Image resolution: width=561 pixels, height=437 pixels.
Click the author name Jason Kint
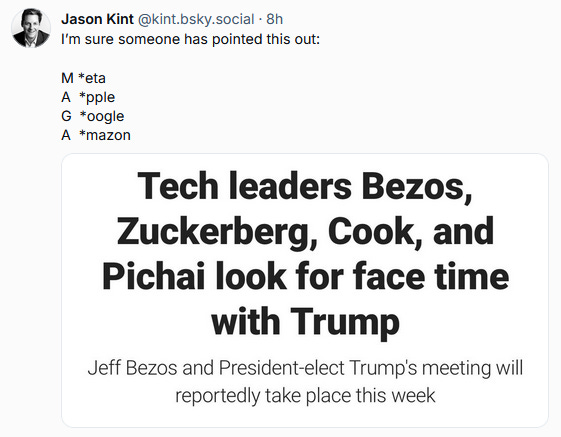(x=97, y=19)
